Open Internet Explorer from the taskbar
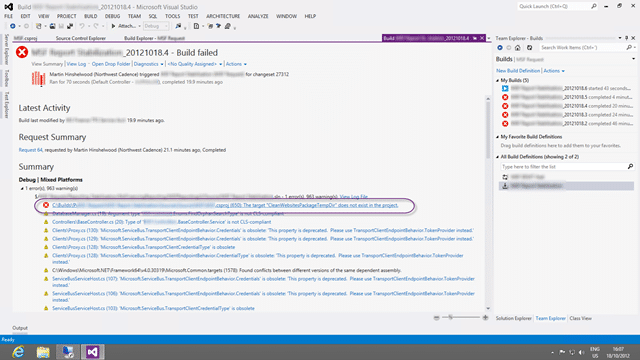The width and height of the screenshot is (640, 360). pos(18,352)
